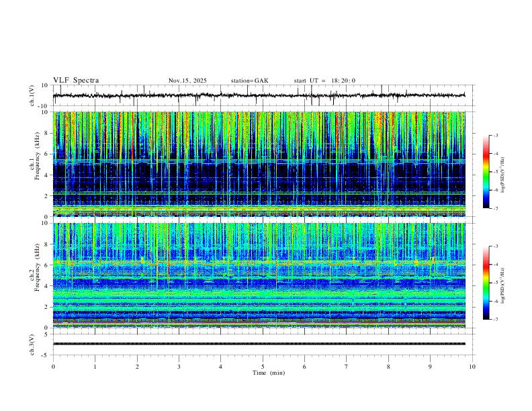
Task: Click time axis tick label "5"
Action: pos(263,367)
